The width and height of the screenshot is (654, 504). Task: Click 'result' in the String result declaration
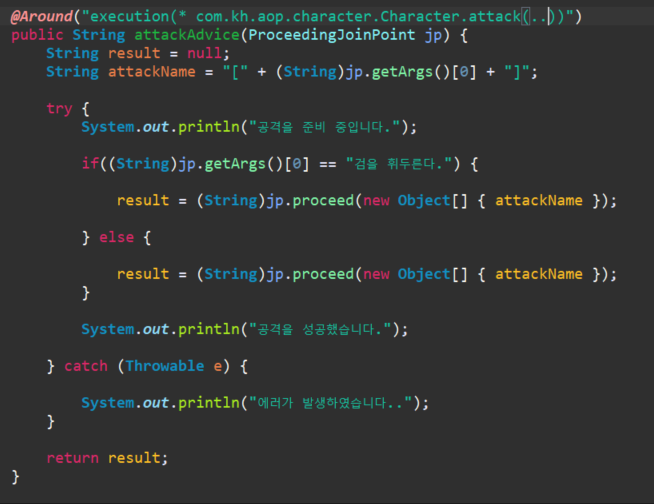click(134, 53)
